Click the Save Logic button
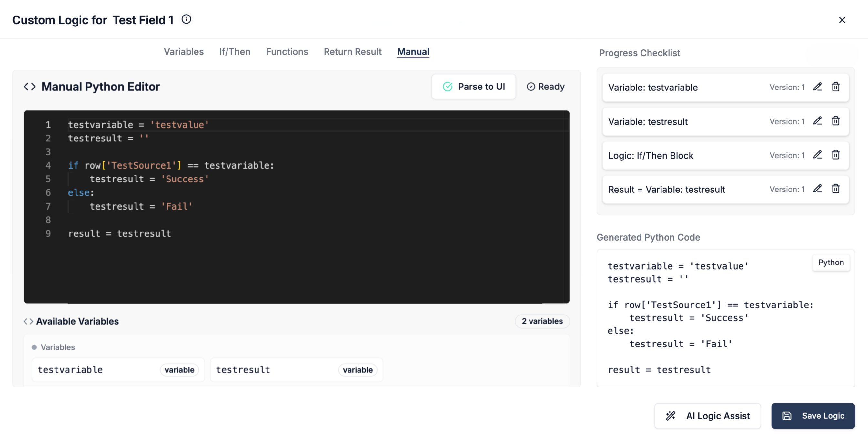Image resolution: width=868 pixels, height=434 pixels. (813, 416)
